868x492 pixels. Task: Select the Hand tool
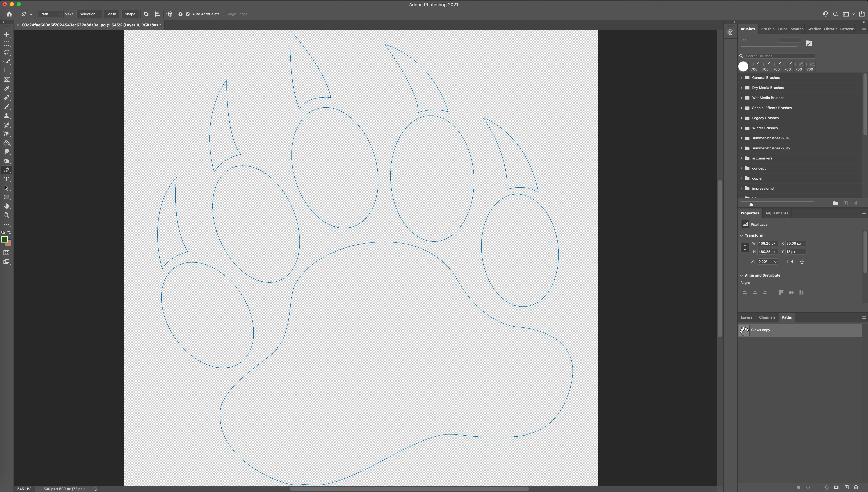coord(6,206)
